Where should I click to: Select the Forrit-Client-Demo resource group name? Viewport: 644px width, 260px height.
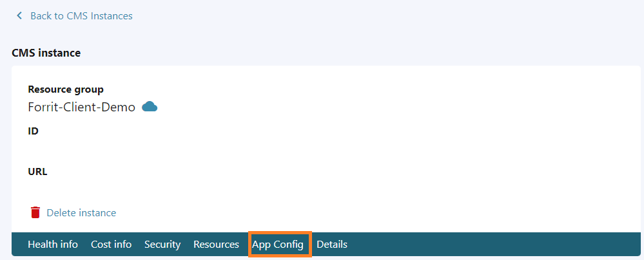(x=81, y=107)
